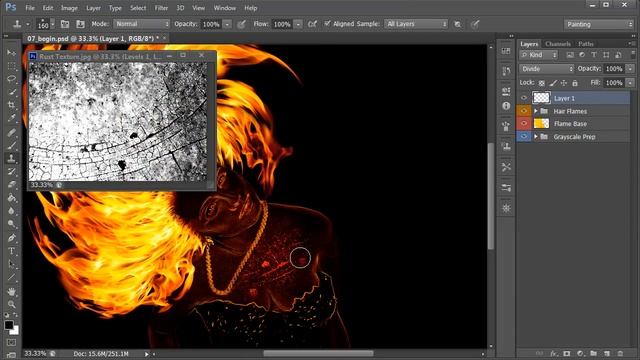
Task: Select the Quick Selection tool
Action: 11,92
